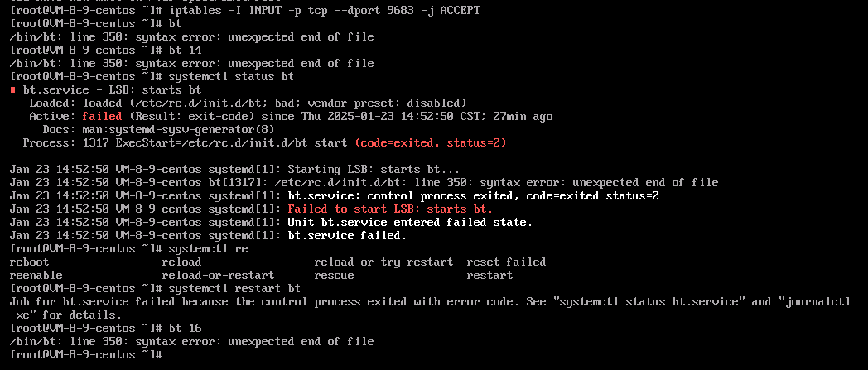This screenshot has height=370, width=868.
Task: Click the 'systemctl status bt' command
Action: coord(231,76)
